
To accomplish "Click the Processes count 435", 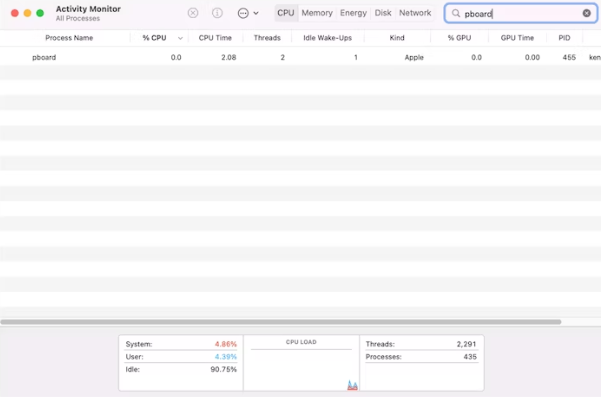I will (470, 357).
